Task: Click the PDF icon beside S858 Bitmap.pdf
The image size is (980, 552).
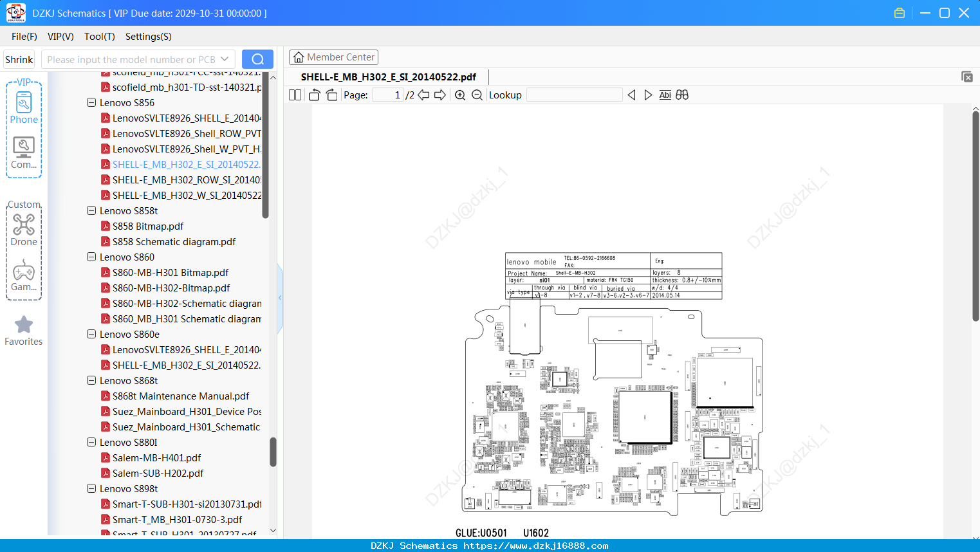Action: [106, 226]
